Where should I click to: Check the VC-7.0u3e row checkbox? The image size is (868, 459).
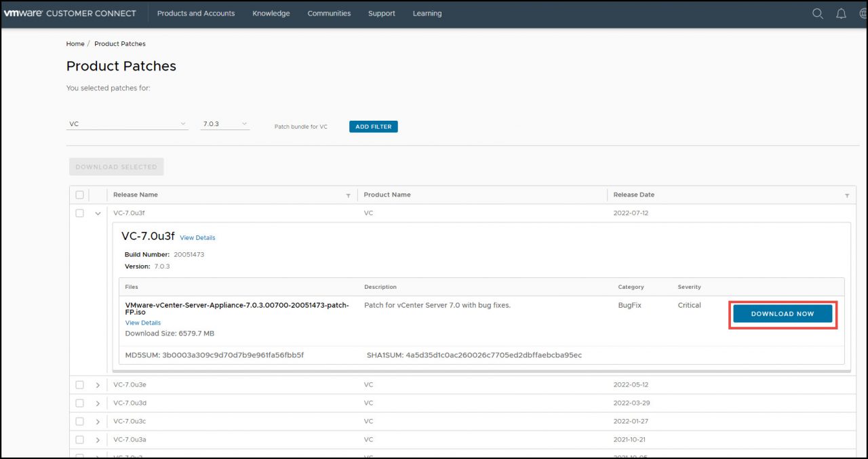(x=79, y=384)
